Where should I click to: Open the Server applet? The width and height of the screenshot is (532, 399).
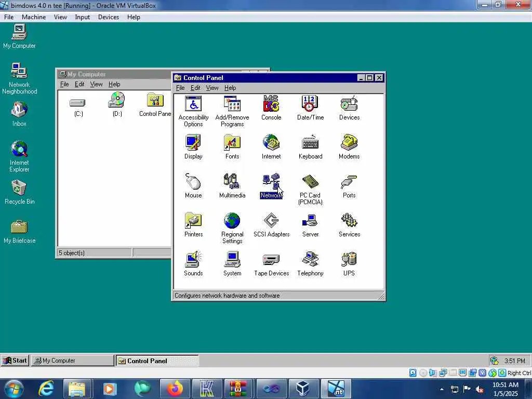point(310,224)
